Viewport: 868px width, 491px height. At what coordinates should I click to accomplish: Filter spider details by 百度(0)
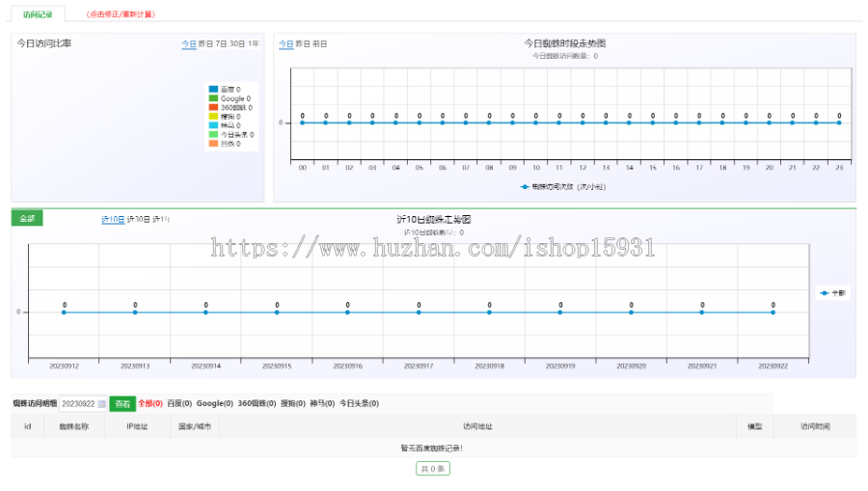(179, 403)
